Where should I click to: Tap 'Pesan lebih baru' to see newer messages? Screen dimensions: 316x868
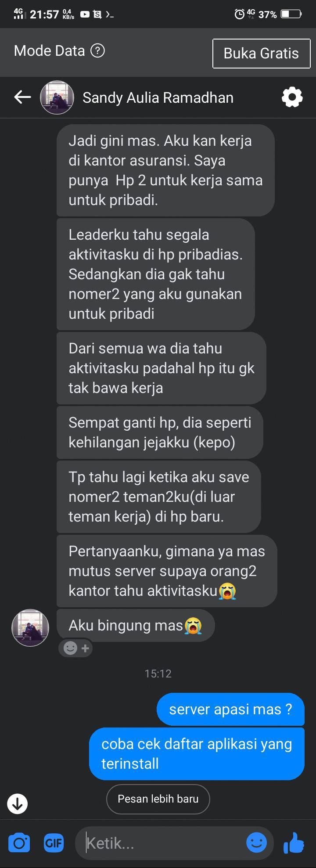click(158, 799)
